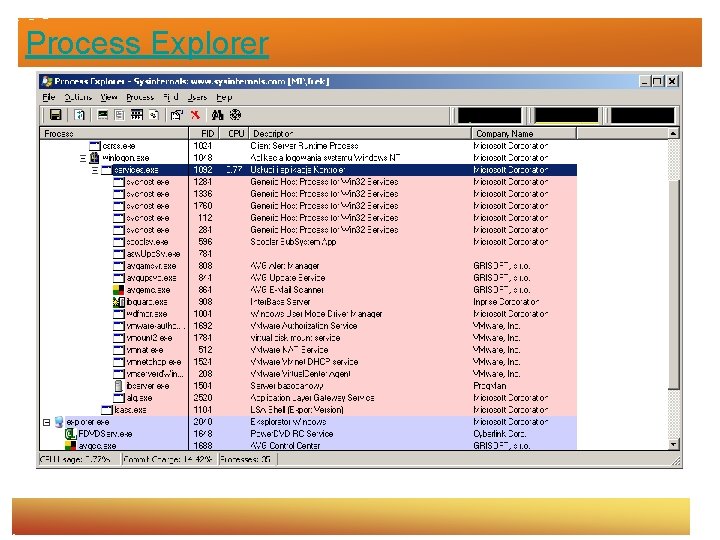The height and width of the screenshot is (540, 720).
Task: Click the avgemc.exe colored process icon
Action: [x=118, y=290]
